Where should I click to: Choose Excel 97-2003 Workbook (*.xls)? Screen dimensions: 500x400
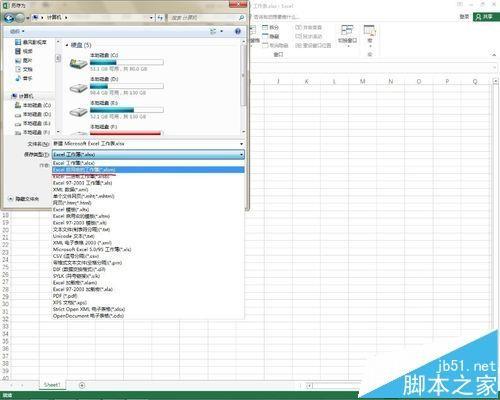[x=148, y=183]
